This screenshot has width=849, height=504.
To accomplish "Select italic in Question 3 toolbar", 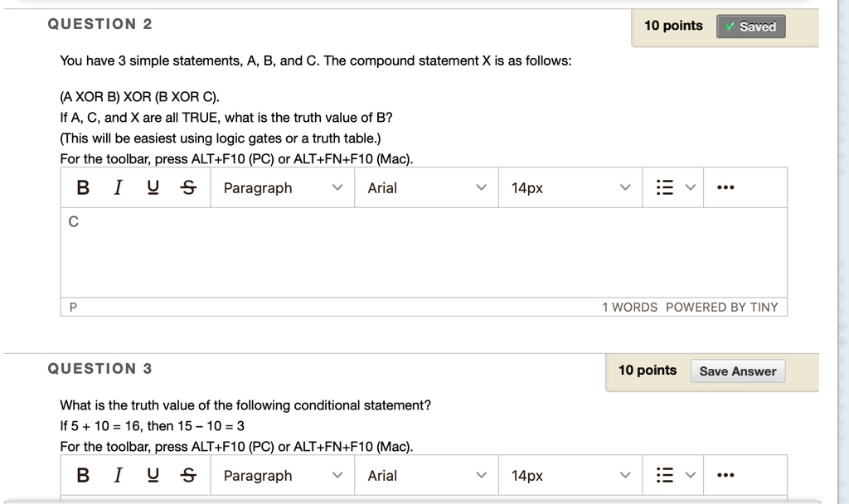I will (117, 475).
